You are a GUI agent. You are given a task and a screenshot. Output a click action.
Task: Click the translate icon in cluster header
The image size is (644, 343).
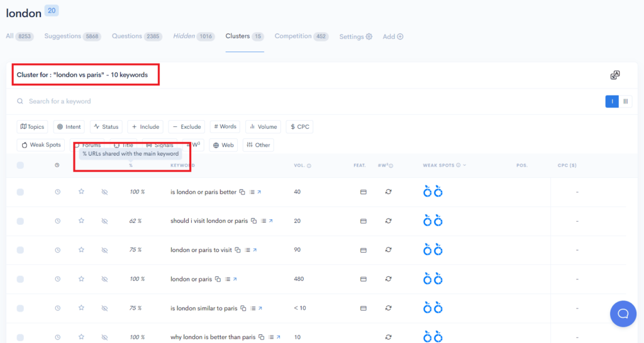tap(615, 75)
